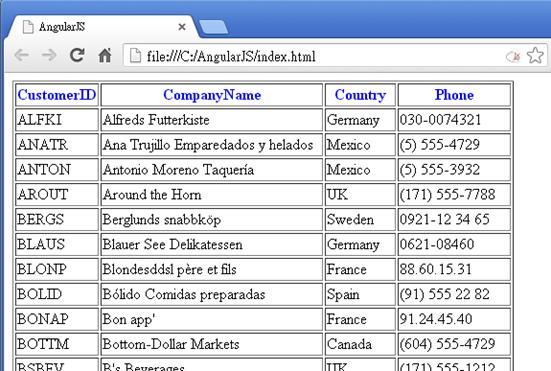Close the AngularJS tab
The image size is (551, 371).
click(182, 27)
